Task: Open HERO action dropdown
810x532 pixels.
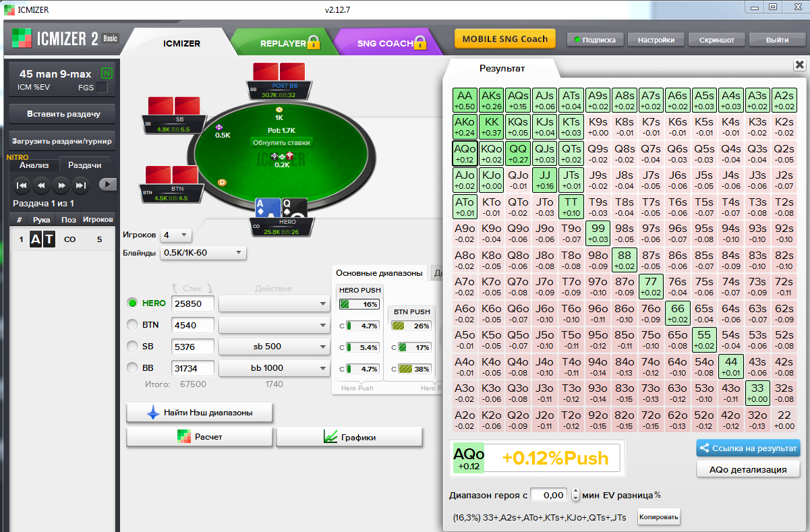Action: coord(274,303)
